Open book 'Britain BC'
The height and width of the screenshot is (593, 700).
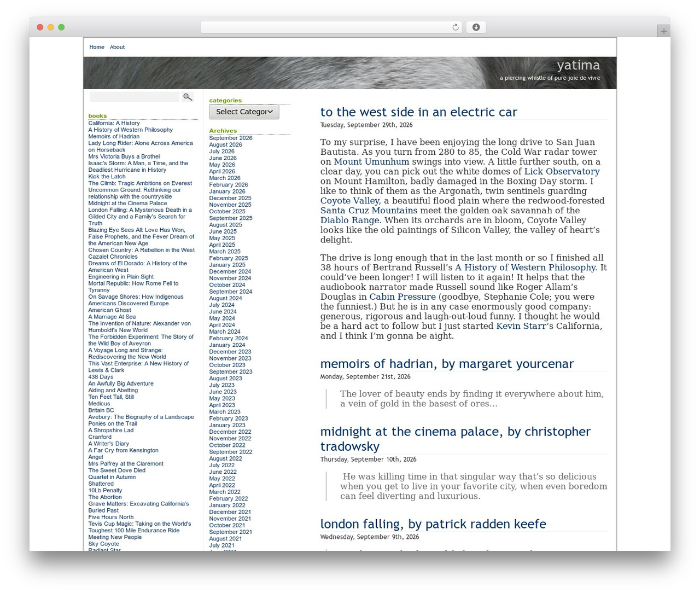point(101,410)
